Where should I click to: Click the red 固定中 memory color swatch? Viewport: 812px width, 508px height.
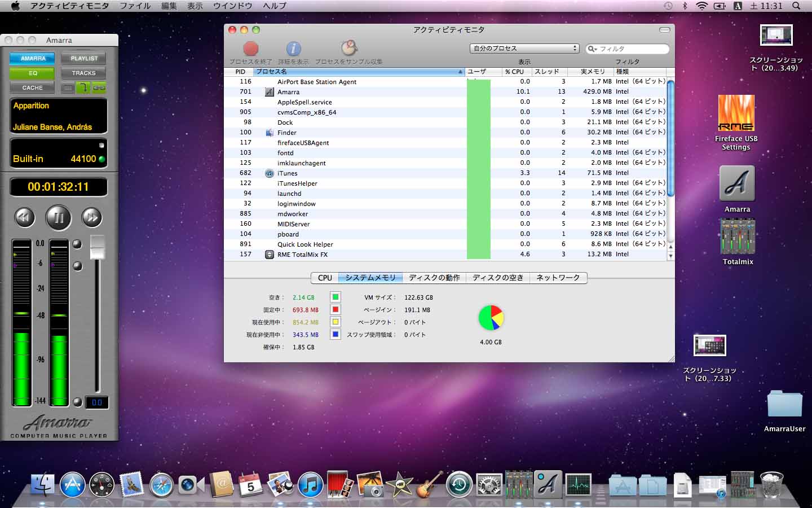336,309
